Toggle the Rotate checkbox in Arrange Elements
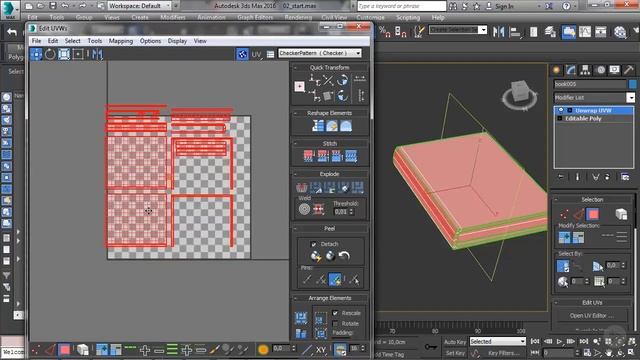Image resolution: width=640 pixels, height=360 pixels. tap(335, 324)
